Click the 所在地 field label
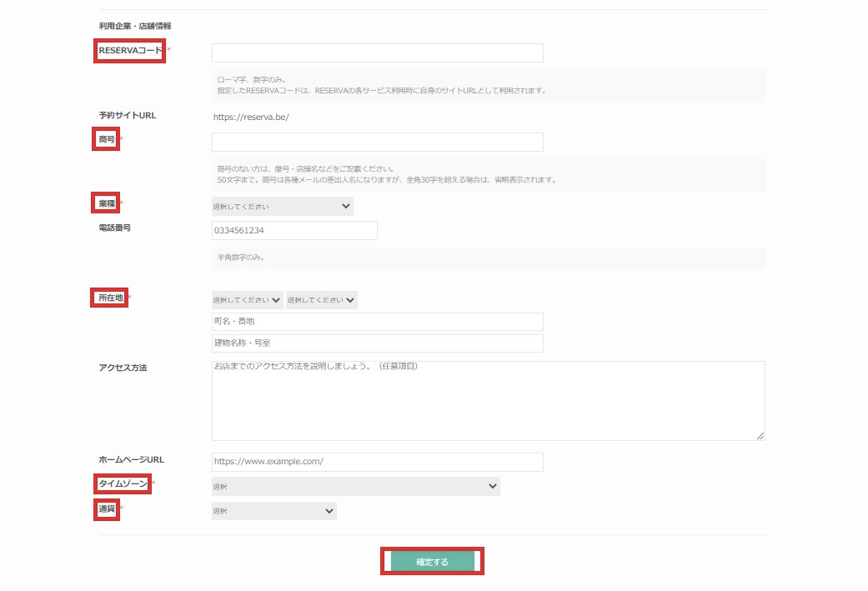868x591 pixels. pos(110,298)
